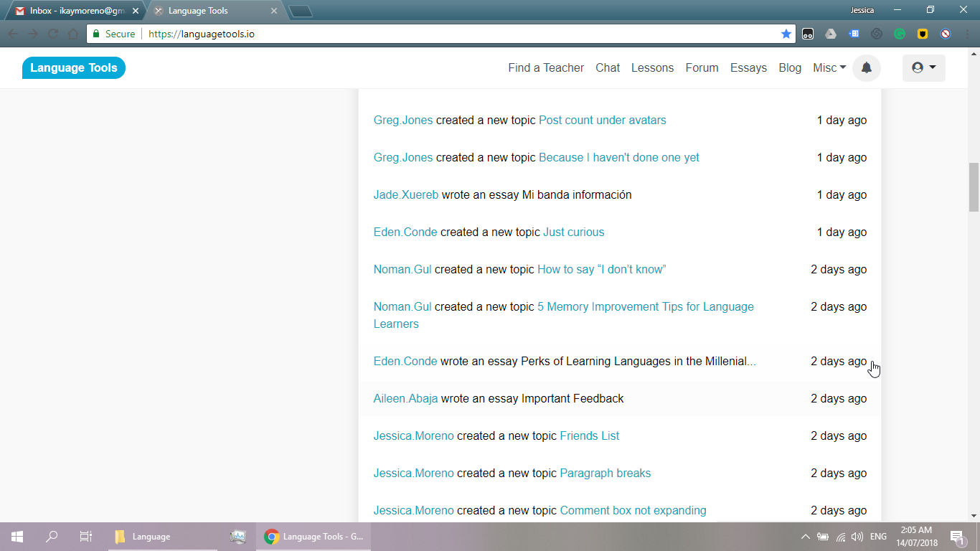This screenshot has height=551, width=980.
Task: Open Task View in the taskbar
Action: click(85, 537)
